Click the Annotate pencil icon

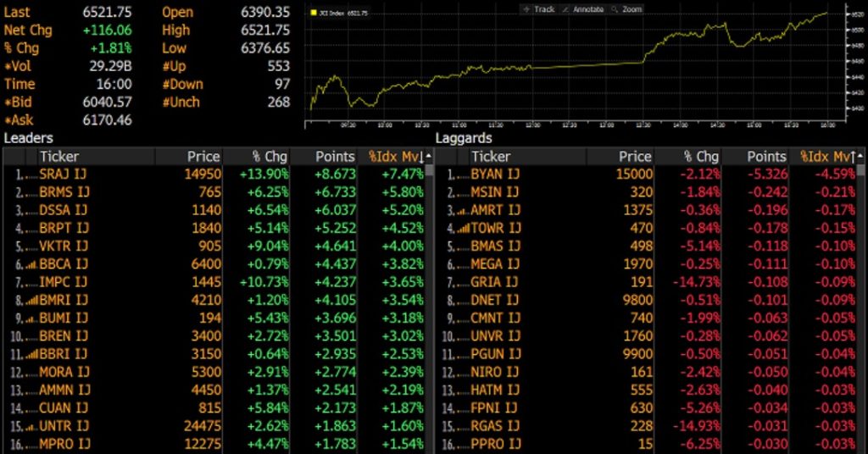[565, 9]
